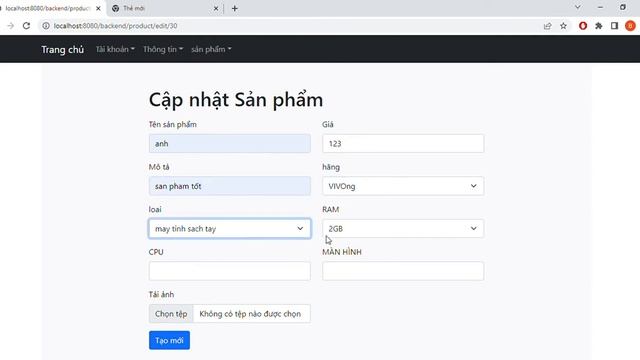Open the Chrome profile avatar
This screenshot has width=640, height=360.
tap(630, 26)
